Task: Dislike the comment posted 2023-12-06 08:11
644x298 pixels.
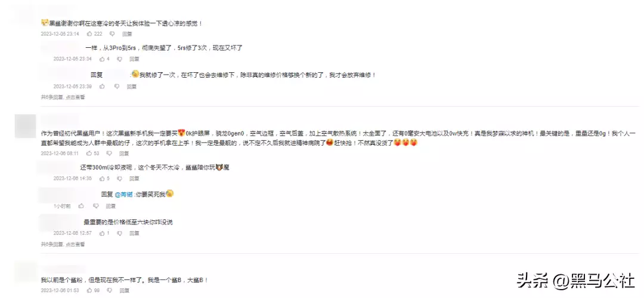Action: point(109,153)
